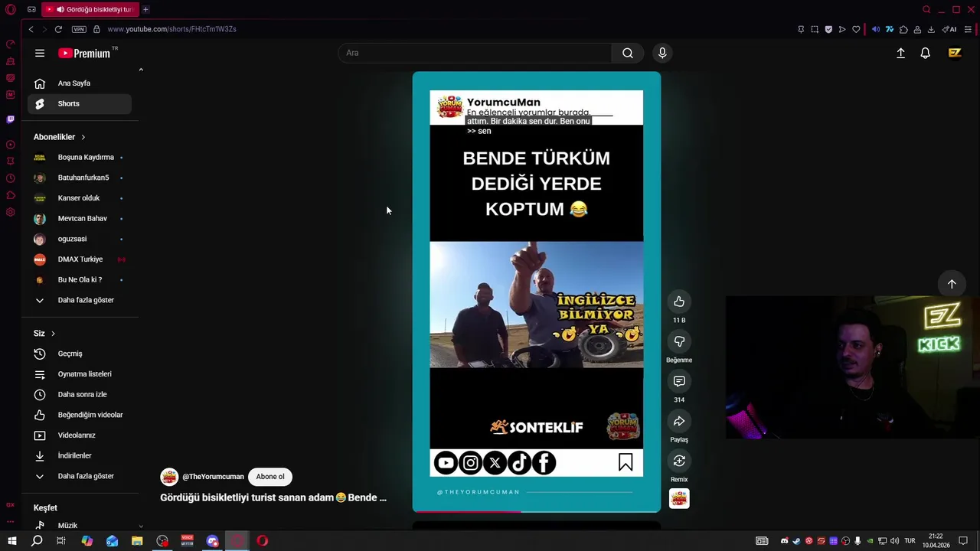Open Boşuna Kaydırma channel
Screen dimensions: 980x551
click(80, 158)
